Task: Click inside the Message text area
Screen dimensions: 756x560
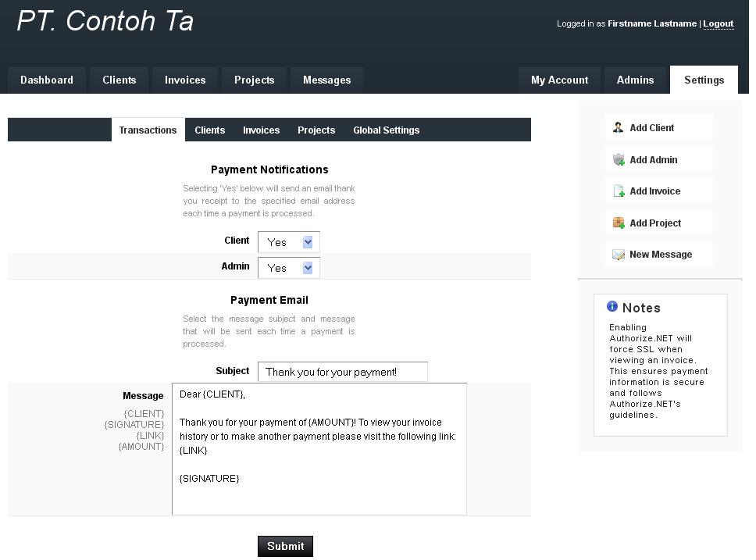Action: [319, 449]
